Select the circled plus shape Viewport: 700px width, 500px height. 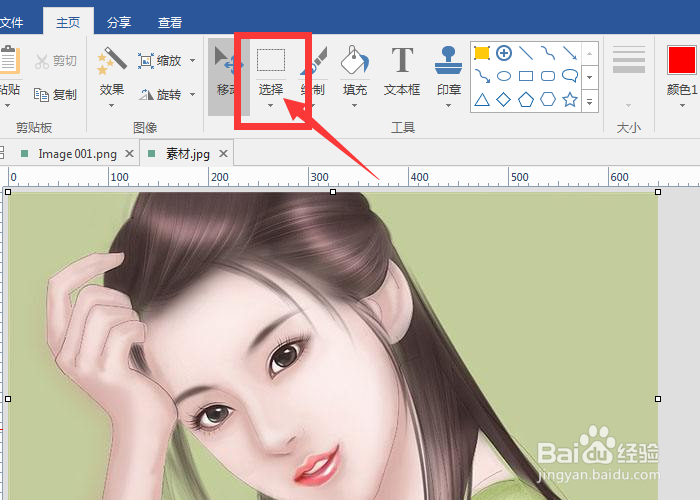point(504,53)
